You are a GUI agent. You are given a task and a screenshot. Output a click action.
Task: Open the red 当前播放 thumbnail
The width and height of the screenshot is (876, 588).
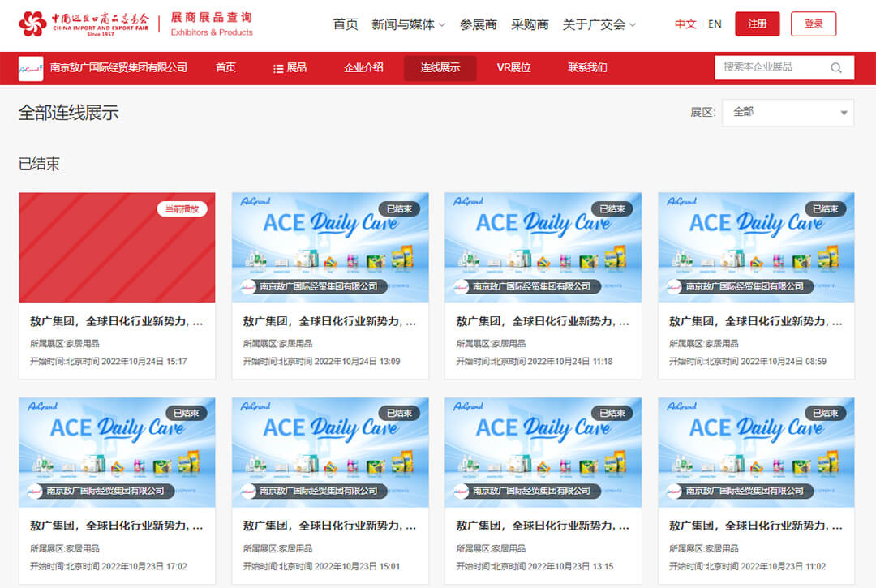pyautogui.click(x=118, y=247)
